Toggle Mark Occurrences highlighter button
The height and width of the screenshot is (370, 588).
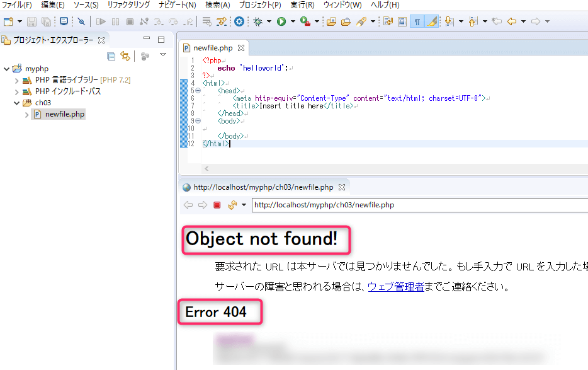pos(431,21)
